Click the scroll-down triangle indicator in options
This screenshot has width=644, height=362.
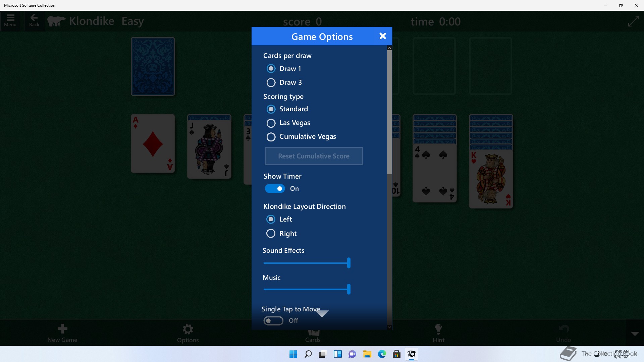pos(322,313)
